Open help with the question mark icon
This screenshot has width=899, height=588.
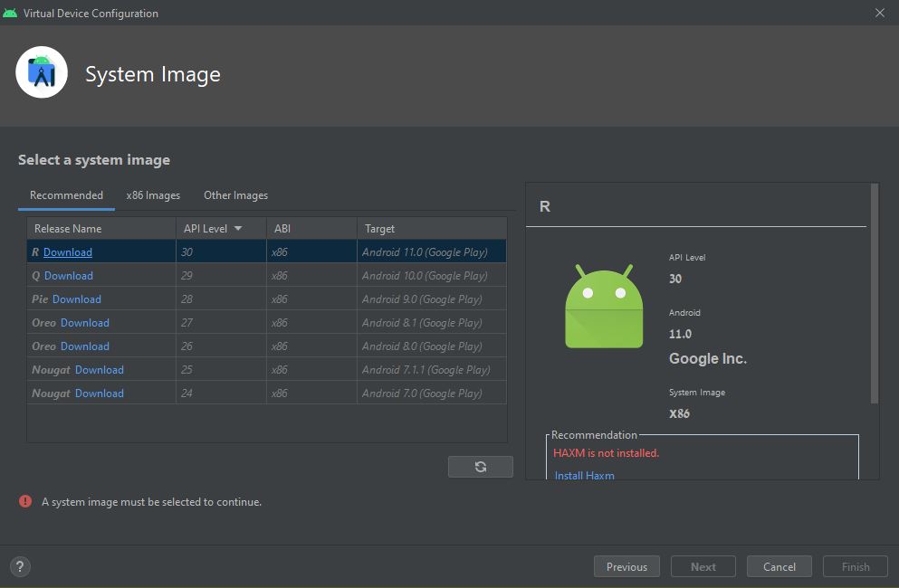click(19, 566)
